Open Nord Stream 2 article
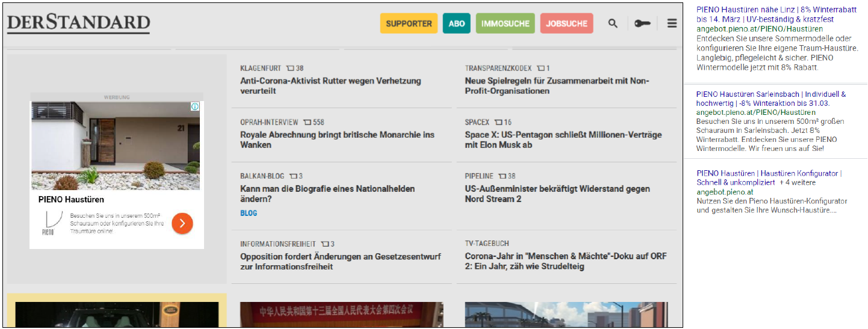 557,194
